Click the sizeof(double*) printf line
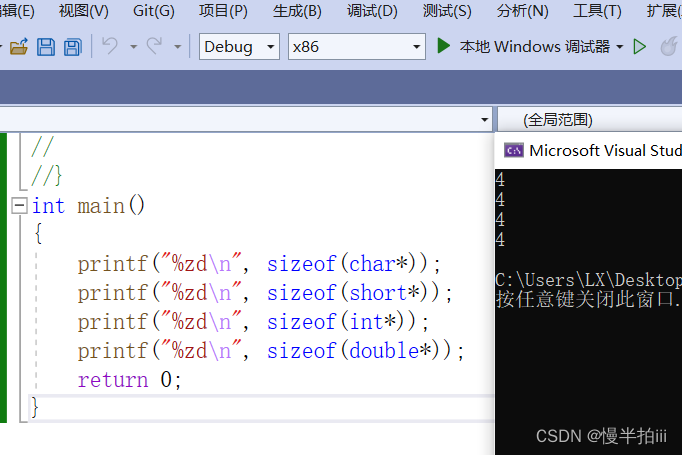This screenshot has width=682, height=455. [271, 351]
